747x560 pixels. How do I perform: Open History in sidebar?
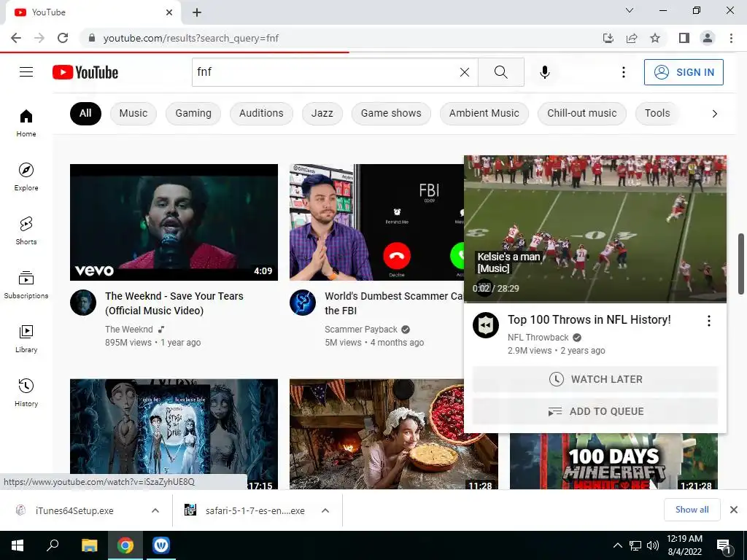coord(26,392)
